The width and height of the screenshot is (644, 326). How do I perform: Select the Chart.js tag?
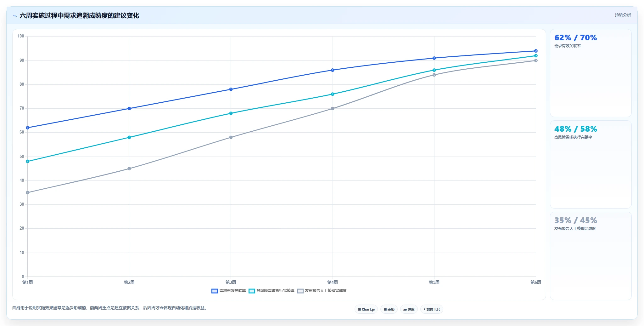click(366, 309)
